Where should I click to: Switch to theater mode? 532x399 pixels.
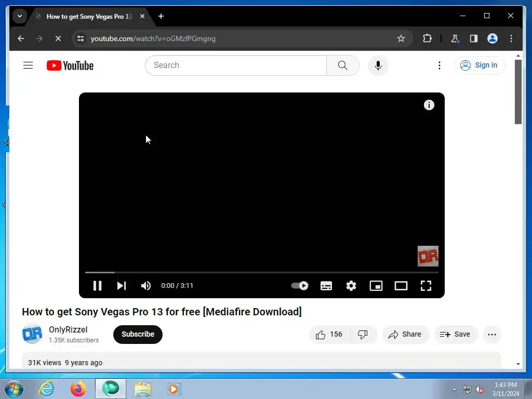(x=401, y=286)
